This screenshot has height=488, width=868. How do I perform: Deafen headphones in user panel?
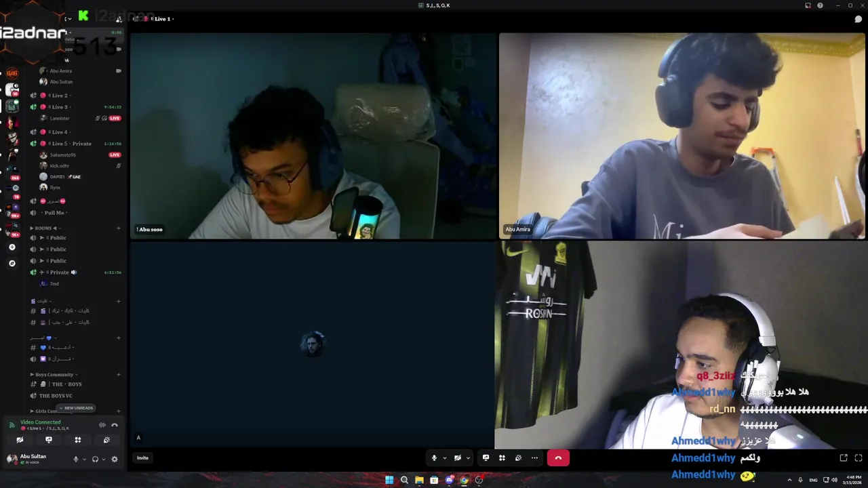tap(95, 459)
